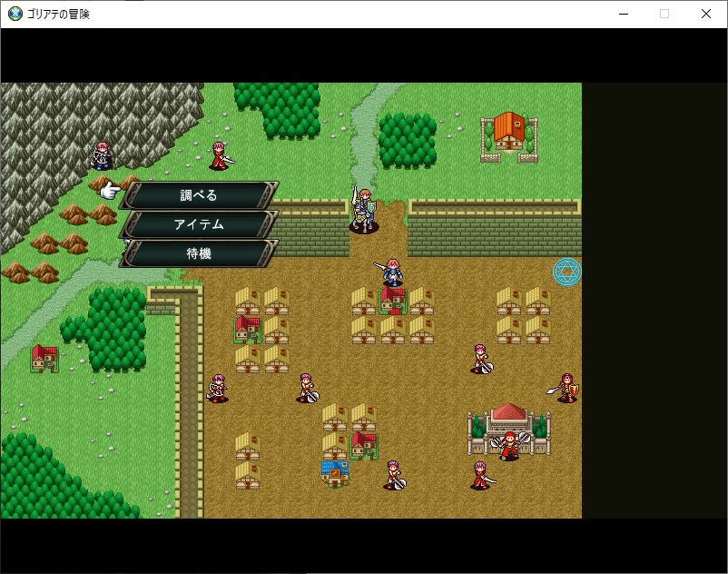Screen dimensions: 728x574
Task: Maximize the game window
Action: [664, 14]
